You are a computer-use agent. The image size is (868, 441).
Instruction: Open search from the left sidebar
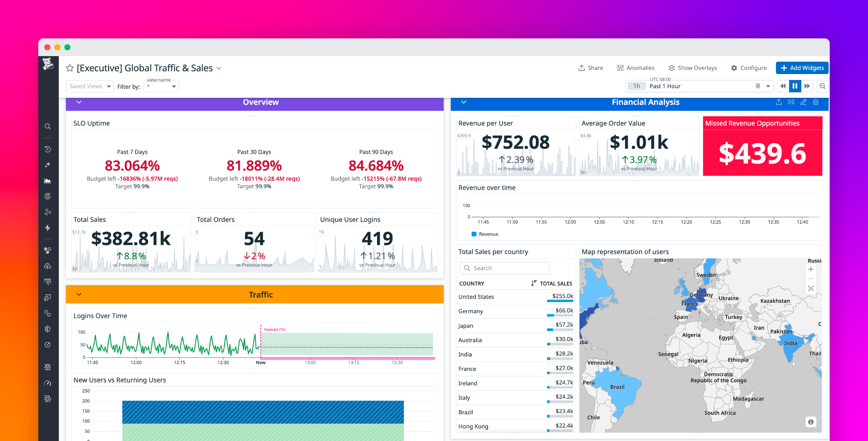pyautogui.click(x=48, y=126)
